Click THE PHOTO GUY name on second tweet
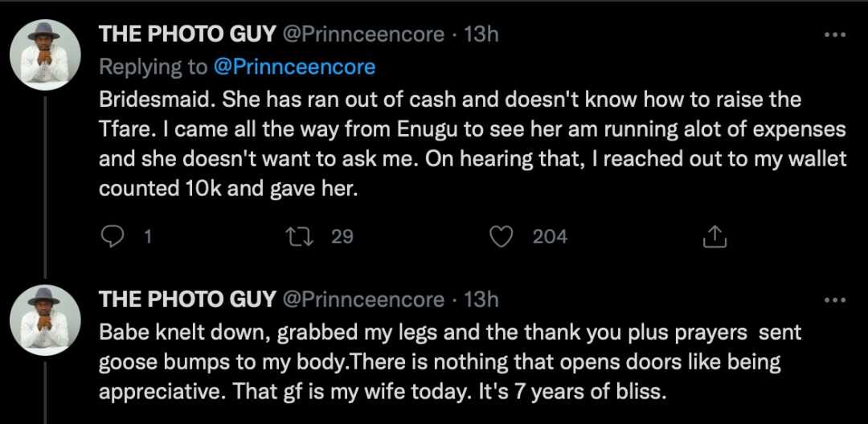 (x=186, y=300)
